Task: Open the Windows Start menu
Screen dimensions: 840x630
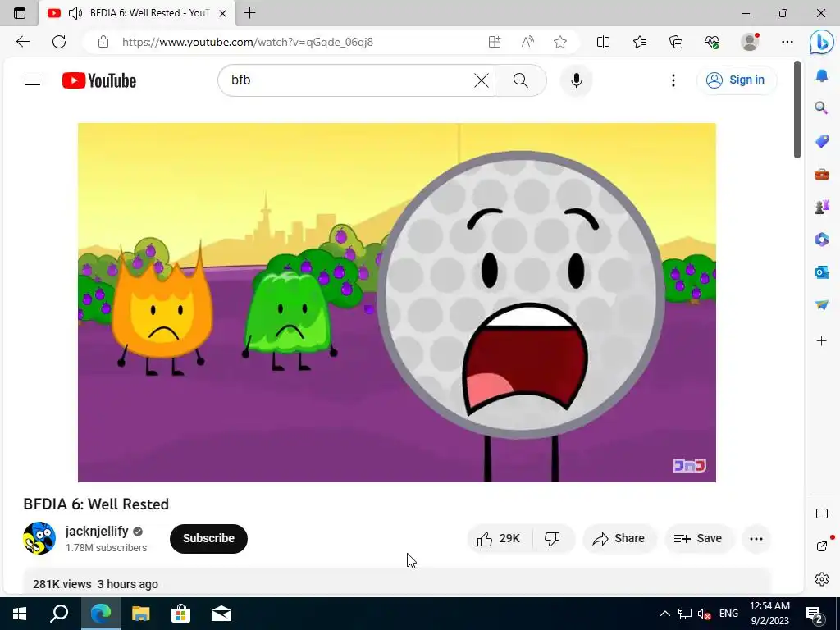Action: pyautogui.click(x=20, y=614)
